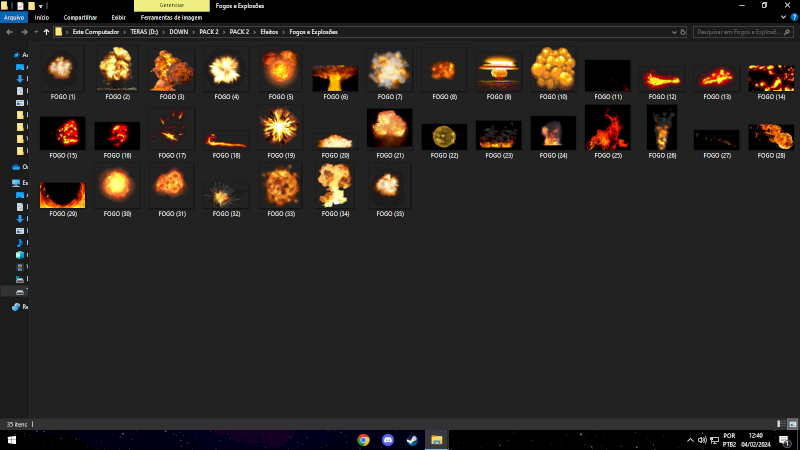This screenshot has width=800, height=450.
Task: Navigate to TERAS (D:) breadcrumb
Action: click(144, 32)
